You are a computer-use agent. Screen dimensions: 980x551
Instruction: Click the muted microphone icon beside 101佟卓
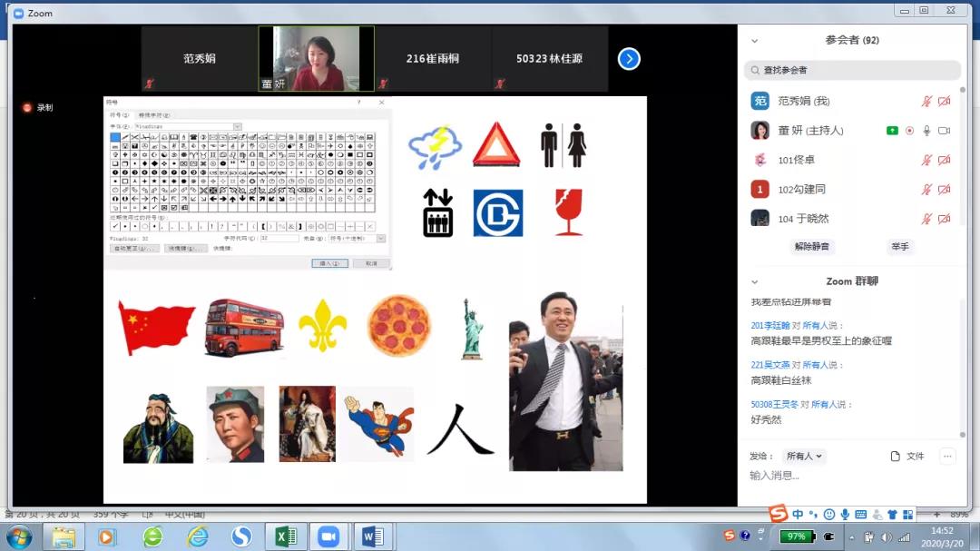pos(926,160)
